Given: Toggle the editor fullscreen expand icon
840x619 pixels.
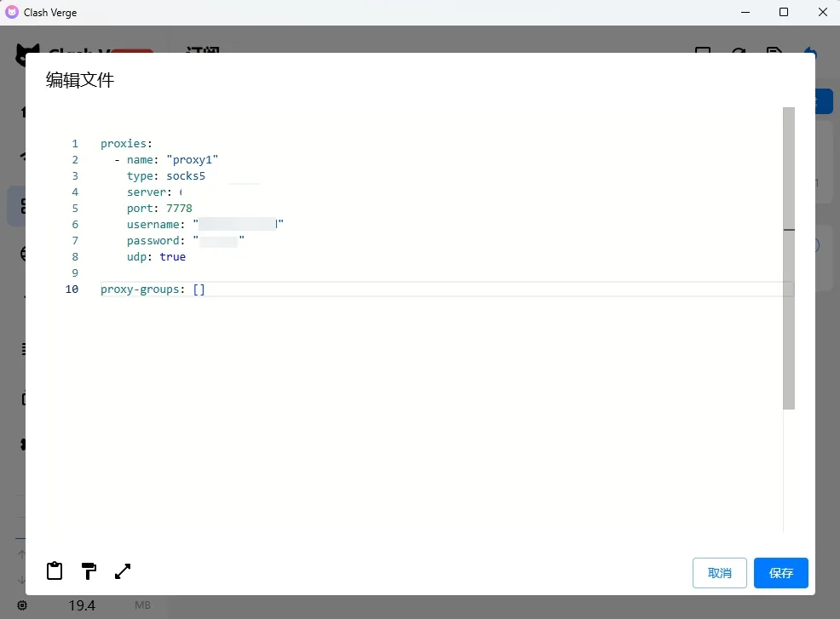Looking at the screenshot, I should point(123,570).
